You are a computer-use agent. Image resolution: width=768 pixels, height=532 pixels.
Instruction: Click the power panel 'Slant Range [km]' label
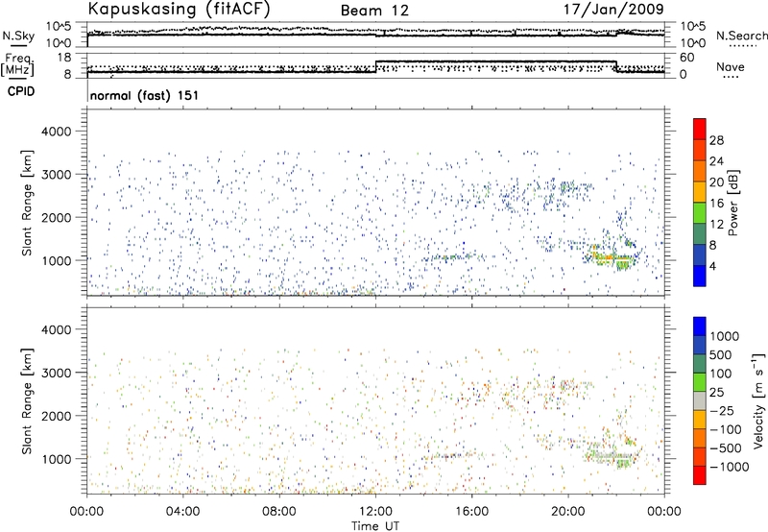pos(27,203)
